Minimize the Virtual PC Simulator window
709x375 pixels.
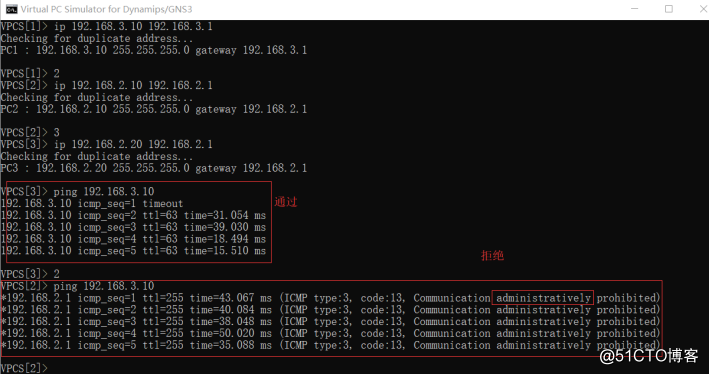[x=634, y=9]
